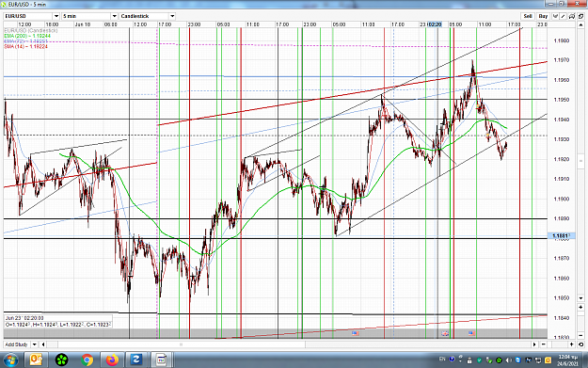Open the Windows Start menu
Screen dimensions: 588x368
pyautogui.click(x=10, y=360)
